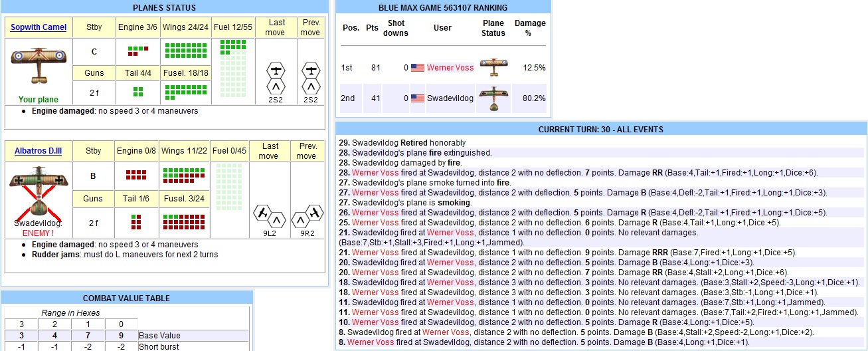Screen dimensions: 868x351
Task: Click the 'Fusel. 3/24' label
Action: click(x=183, y=198)
